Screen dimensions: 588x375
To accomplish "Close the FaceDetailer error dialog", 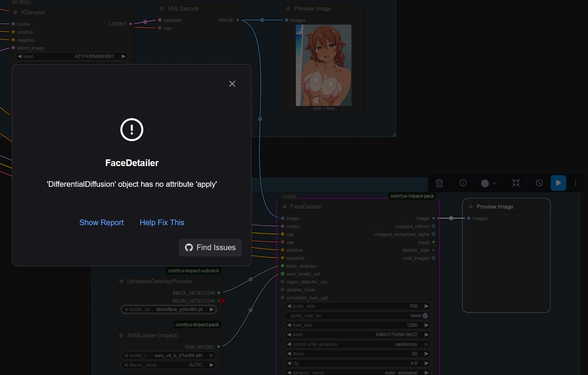I will 232,84.
